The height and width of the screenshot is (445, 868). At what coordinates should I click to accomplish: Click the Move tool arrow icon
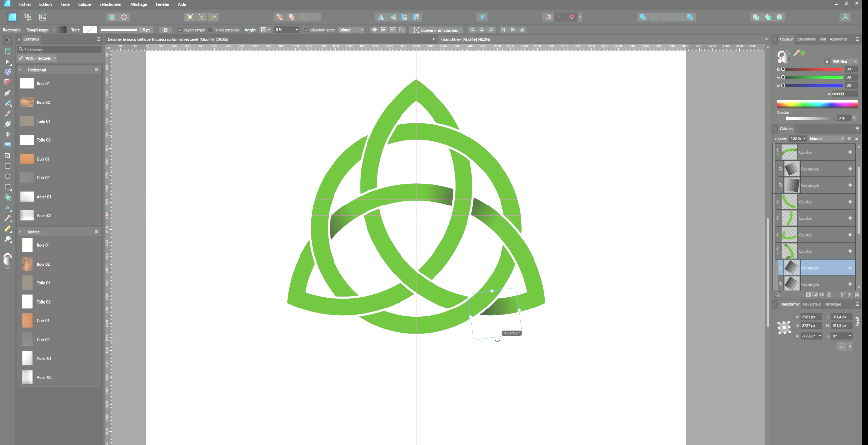point(7,40)
